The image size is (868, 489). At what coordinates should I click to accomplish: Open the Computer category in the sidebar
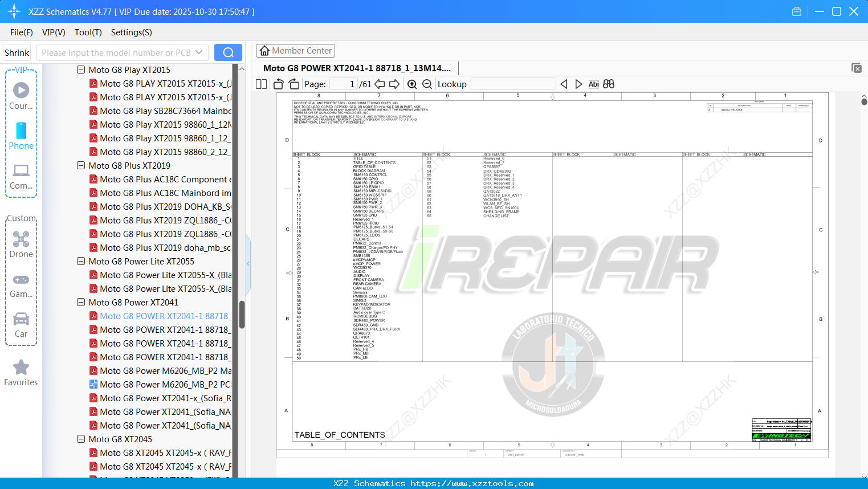tap(21, 176)
